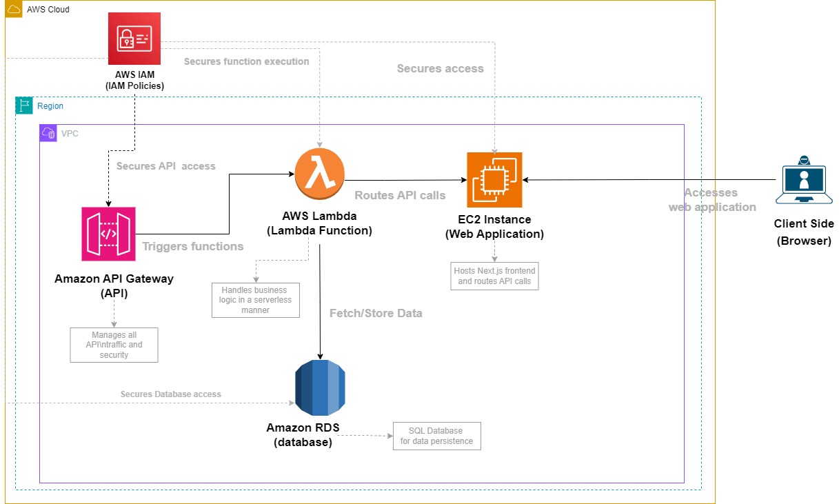Click the 'Handles business logic' note box

(255, 300)
